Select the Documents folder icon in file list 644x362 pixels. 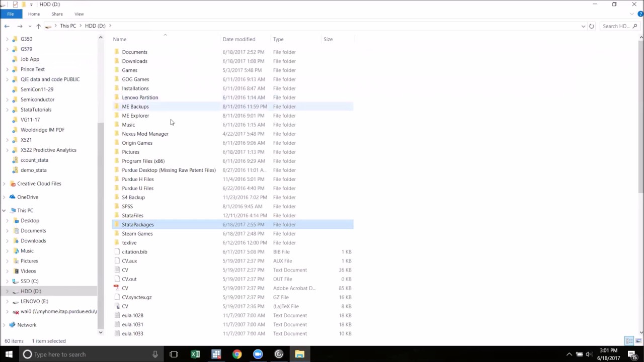point(117,52)
